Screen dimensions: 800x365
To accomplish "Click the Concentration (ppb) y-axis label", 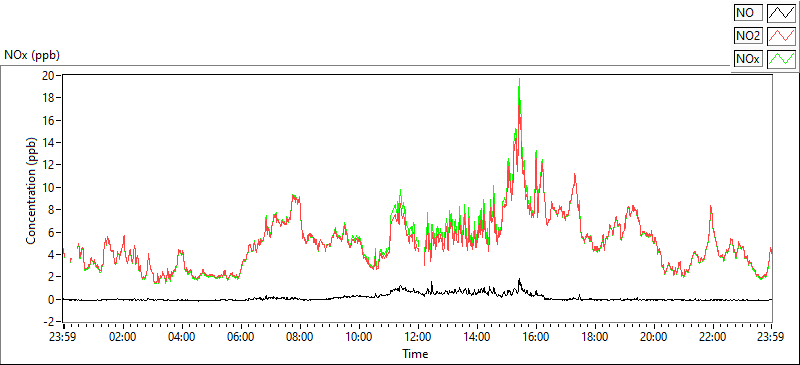I will click(32, 190).
